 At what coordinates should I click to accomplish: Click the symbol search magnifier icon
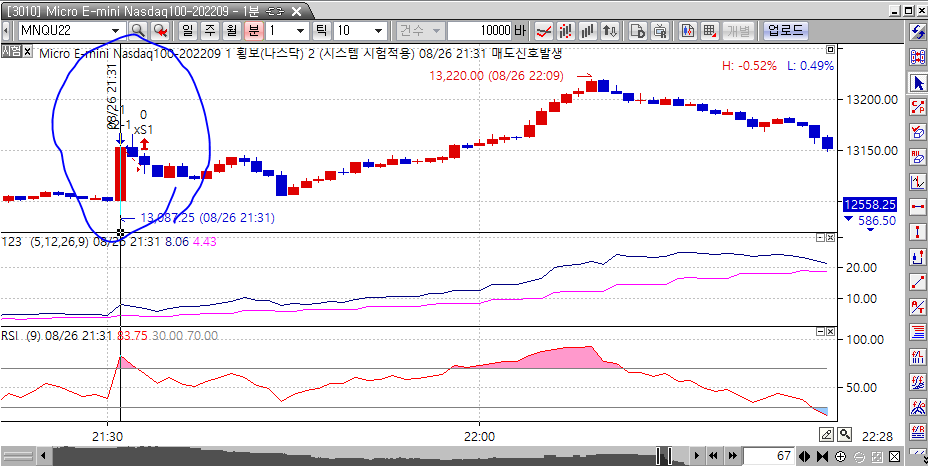point(138,30)
